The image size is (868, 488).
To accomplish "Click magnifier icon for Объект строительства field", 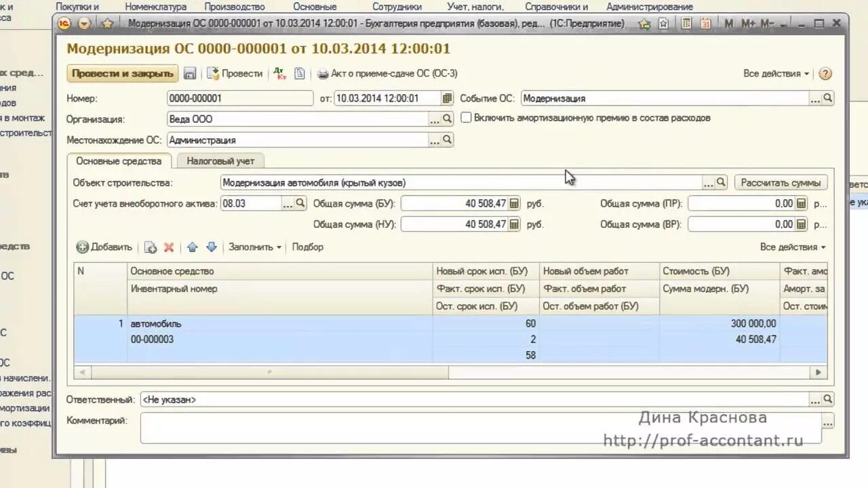I will (x=721, y=182).
